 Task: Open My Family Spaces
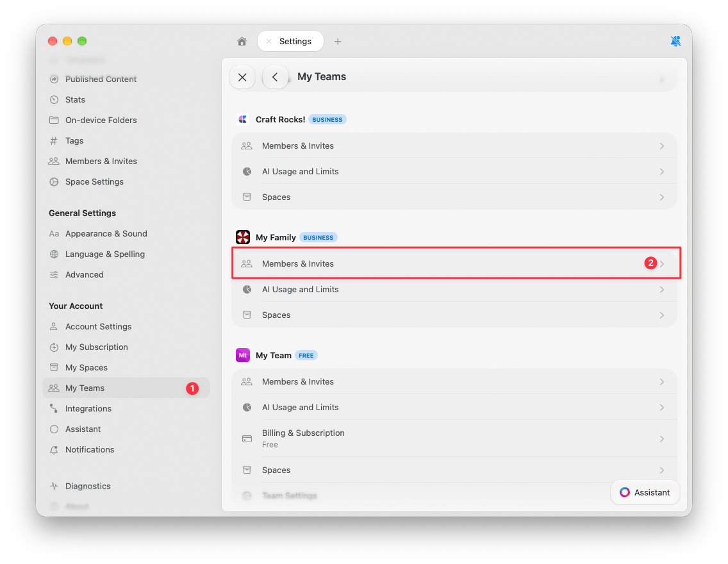pos(454,315)
